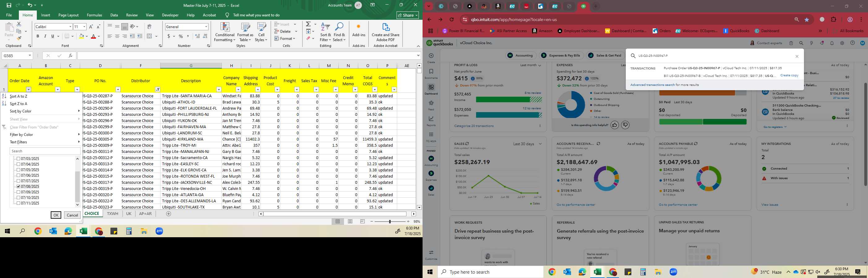This screenshot has height=278, width=868.
Task: Switch to the TXWH sheet tab
Action: (113, 214)
